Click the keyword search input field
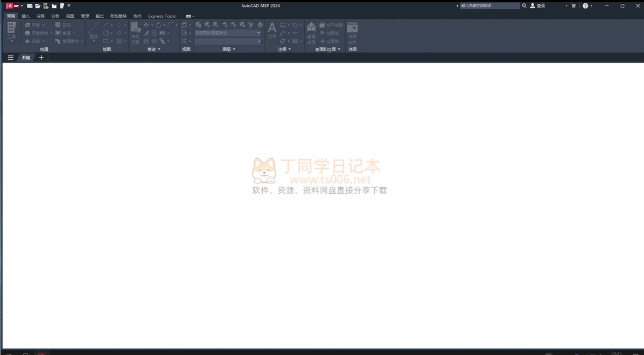644x355 pixels. coord(489,6)
